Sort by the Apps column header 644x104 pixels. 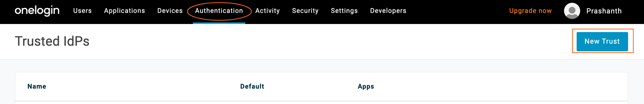tap(366, 87)
